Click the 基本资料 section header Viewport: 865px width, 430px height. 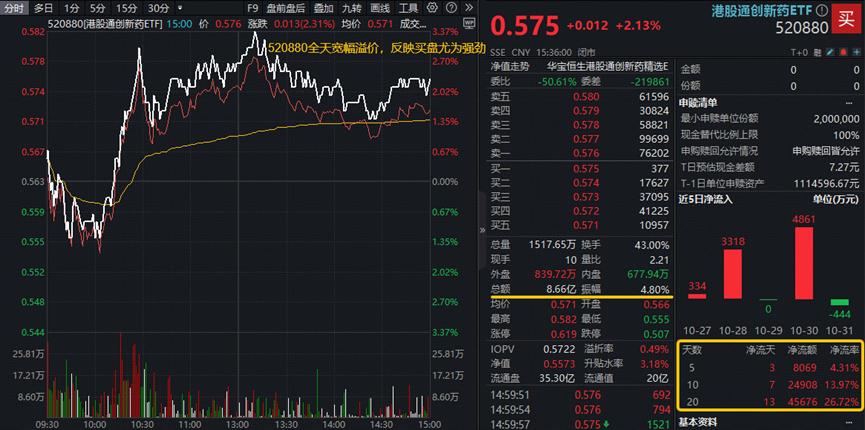point(699,422)
